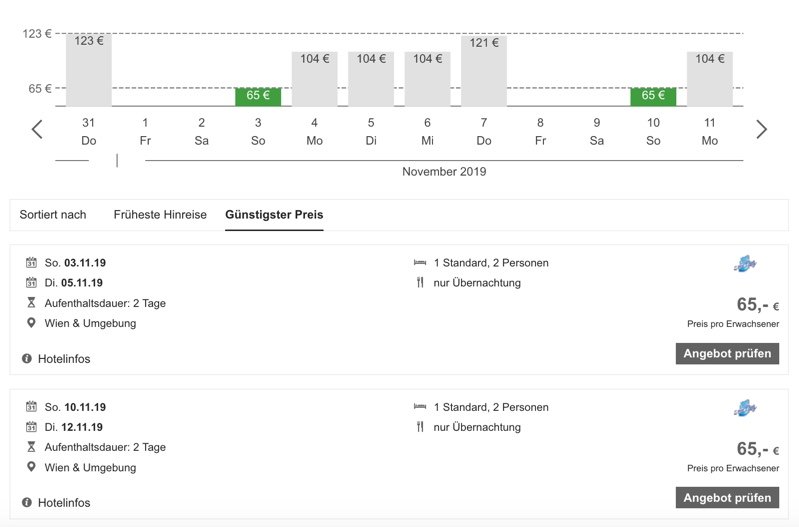The width and height of the screenshot is (799, 527).
Task: Click the next dates right arrow
Action: tap(761, 129)
